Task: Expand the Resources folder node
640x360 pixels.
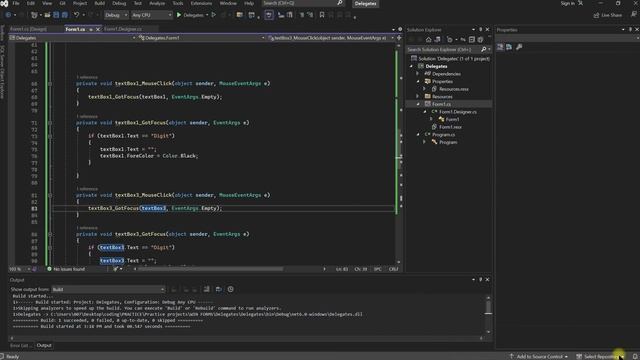Action: pyautogui.click(x=418, y=97)
